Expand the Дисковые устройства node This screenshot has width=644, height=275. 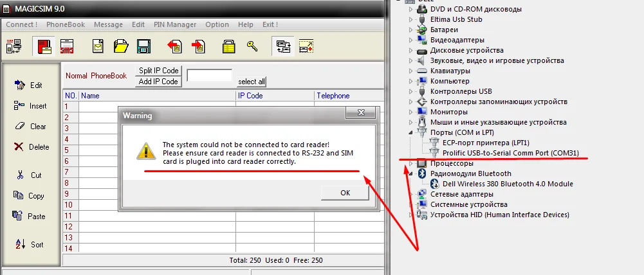pyautogui.click(x=410, y=50)
